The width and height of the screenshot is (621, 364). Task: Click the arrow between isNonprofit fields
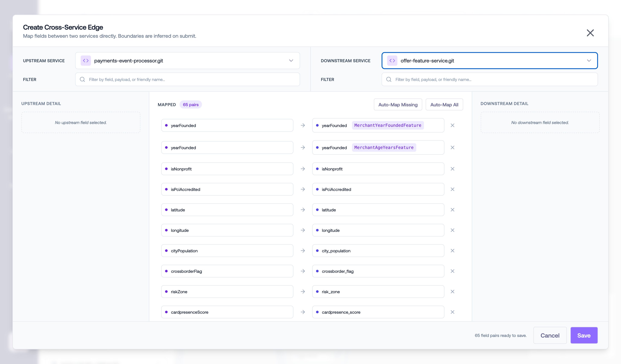pos(303,169)
